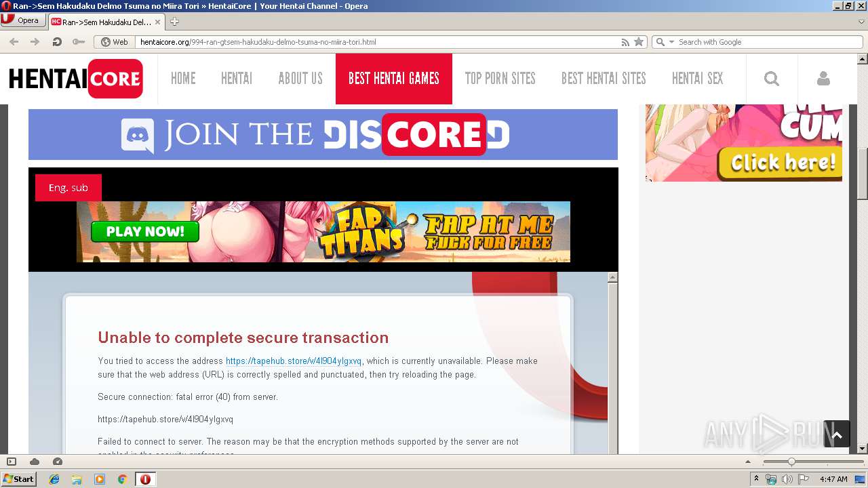Click the Web security badge
This screenshot has width=868, height=488.
(114, 42)
